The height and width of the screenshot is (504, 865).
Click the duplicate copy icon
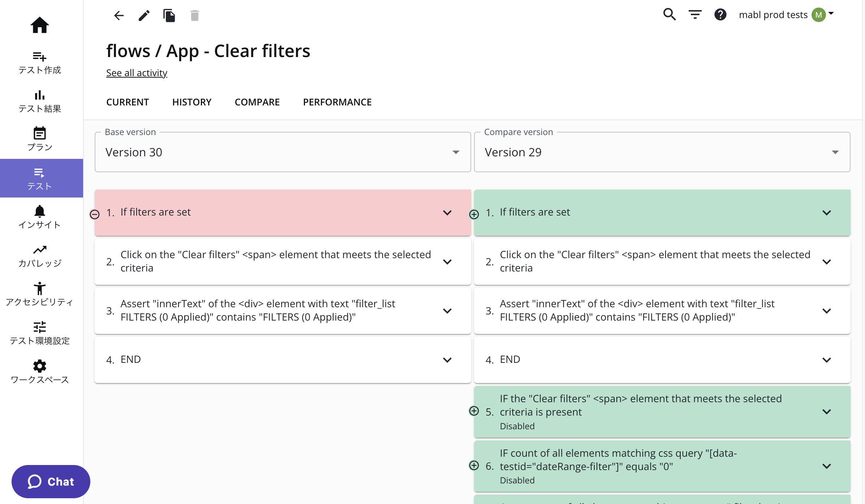(x=169, y=15)
